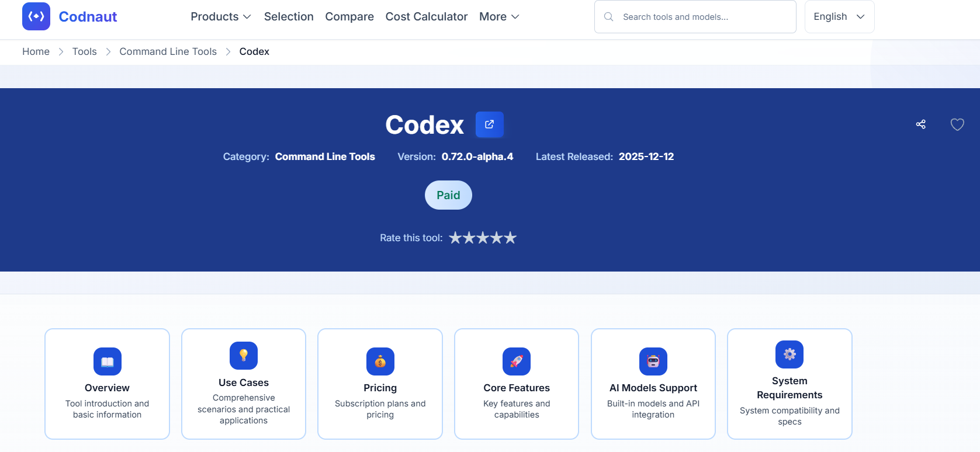
Task: Open the Overview card title
Action: (108, 388)
